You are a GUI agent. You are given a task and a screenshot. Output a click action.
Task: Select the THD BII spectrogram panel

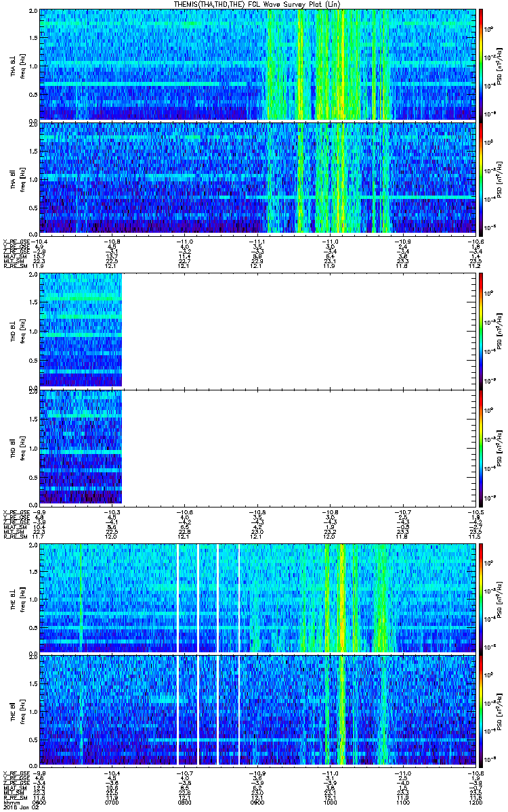pyautogui.click(x=257, y=447)
